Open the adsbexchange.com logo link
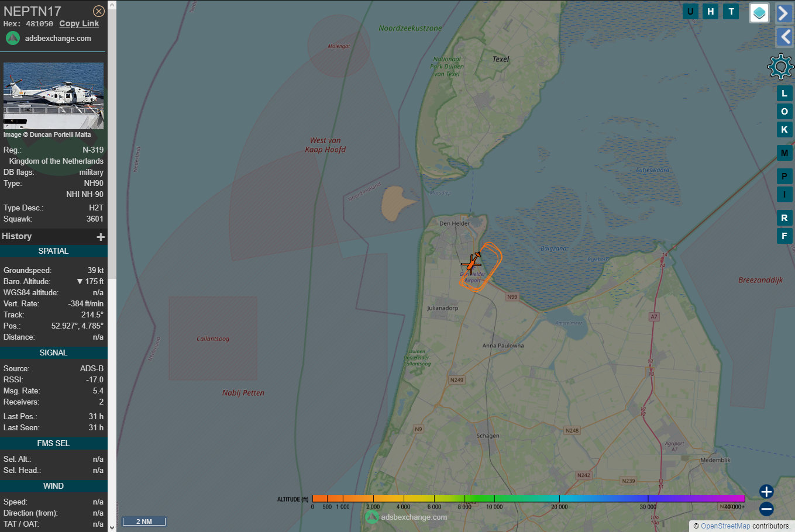Screen dimensions: 795x532 48,38
